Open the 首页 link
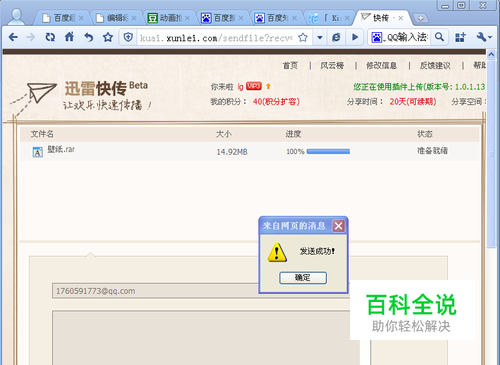Screen dimensions: 500x365 290,65
